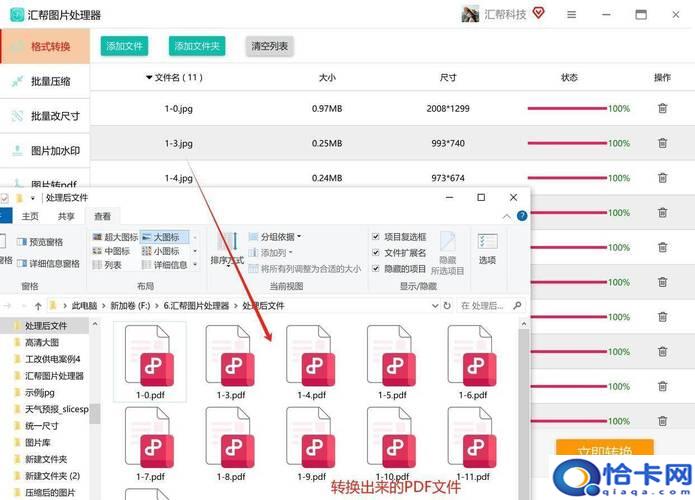Click the 汇帮科技 user avatar
This screenshot has height=500, width=695.
click(x=470, y=14)
